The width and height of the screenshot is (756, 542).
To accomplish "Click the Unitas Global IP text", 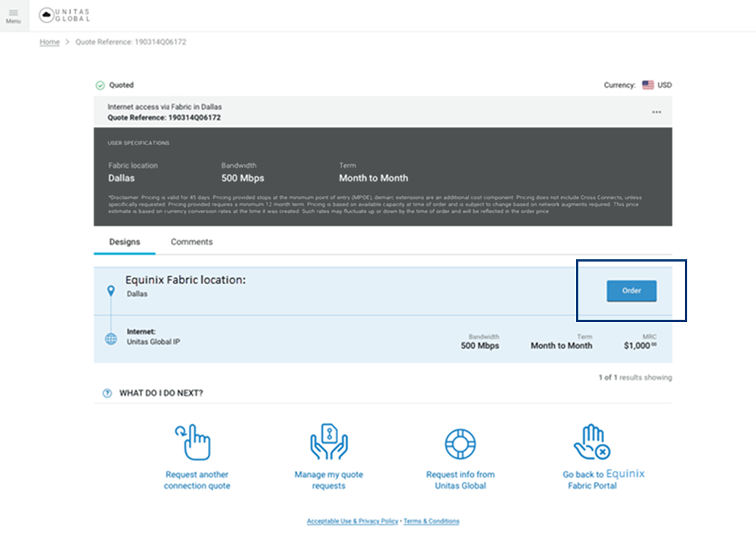I will coord(153,342).
